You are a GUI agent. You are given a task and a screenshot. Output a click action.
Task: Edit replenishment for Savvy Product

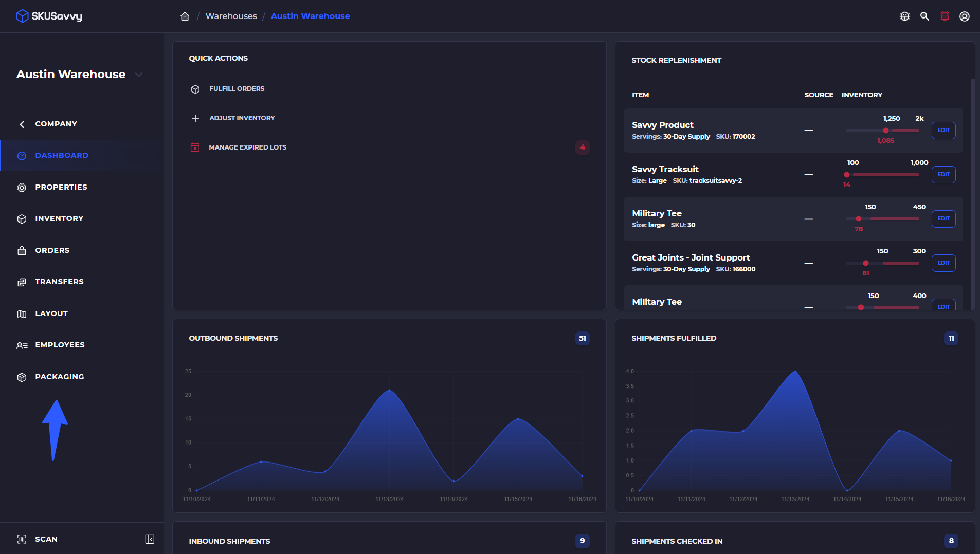(943, 131)
